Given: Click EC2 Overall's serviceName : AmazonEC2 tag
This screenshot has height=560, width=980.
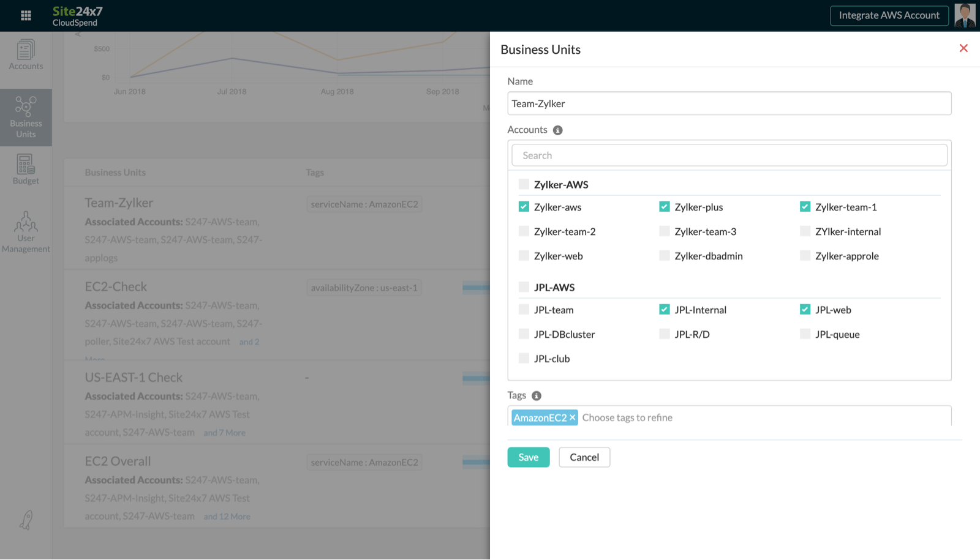Looking at the screenshot, I should pyautogui.click(x=364, y=463).
